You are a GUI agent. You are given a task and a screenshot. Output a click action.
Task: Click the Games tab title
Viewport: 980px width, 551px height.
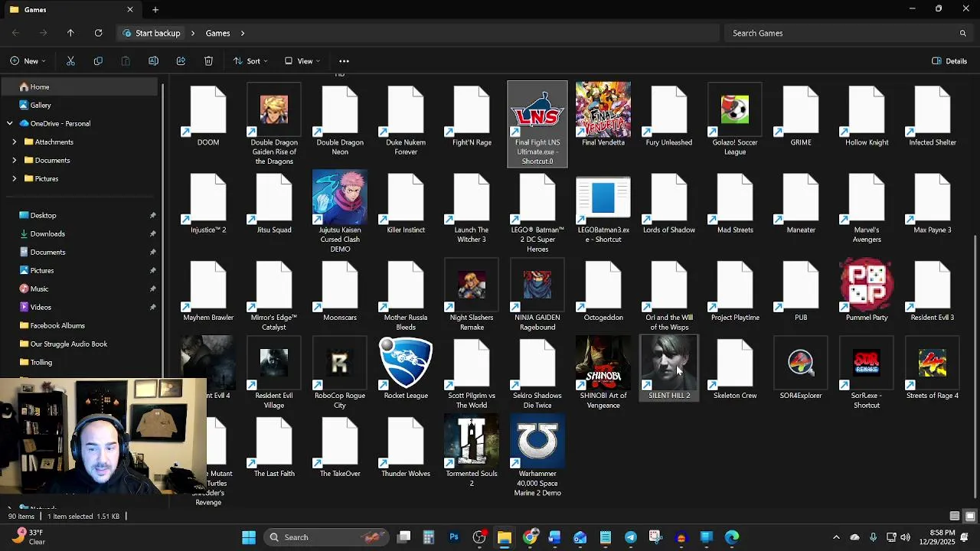pyautogui.click(x=35, y=9)
